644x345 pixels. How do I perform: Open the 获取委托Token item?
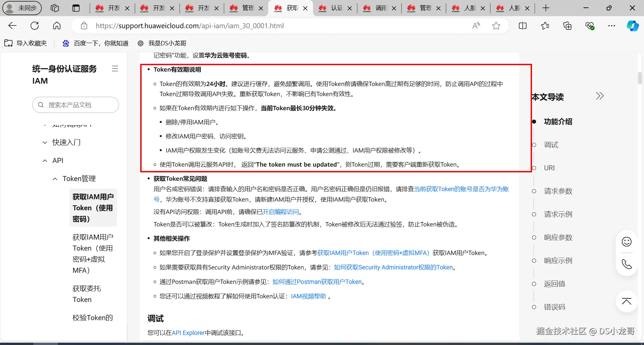pos(87,294)
